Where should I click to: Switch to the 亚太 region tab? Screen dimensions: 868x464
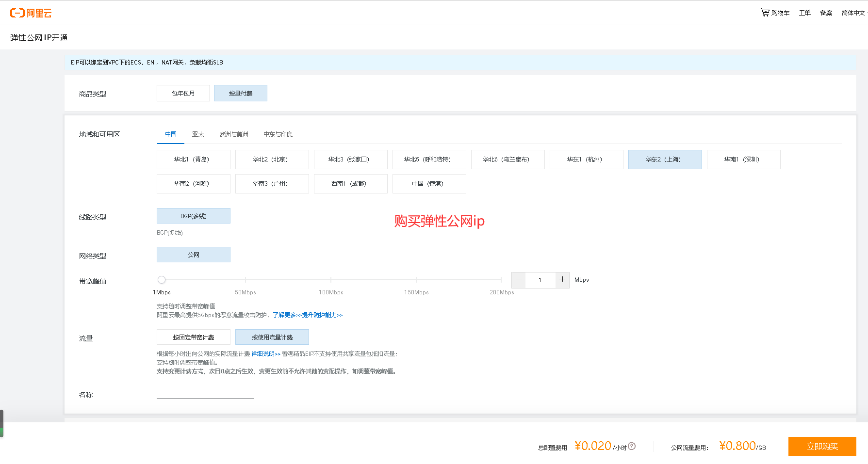pos(198,134)
